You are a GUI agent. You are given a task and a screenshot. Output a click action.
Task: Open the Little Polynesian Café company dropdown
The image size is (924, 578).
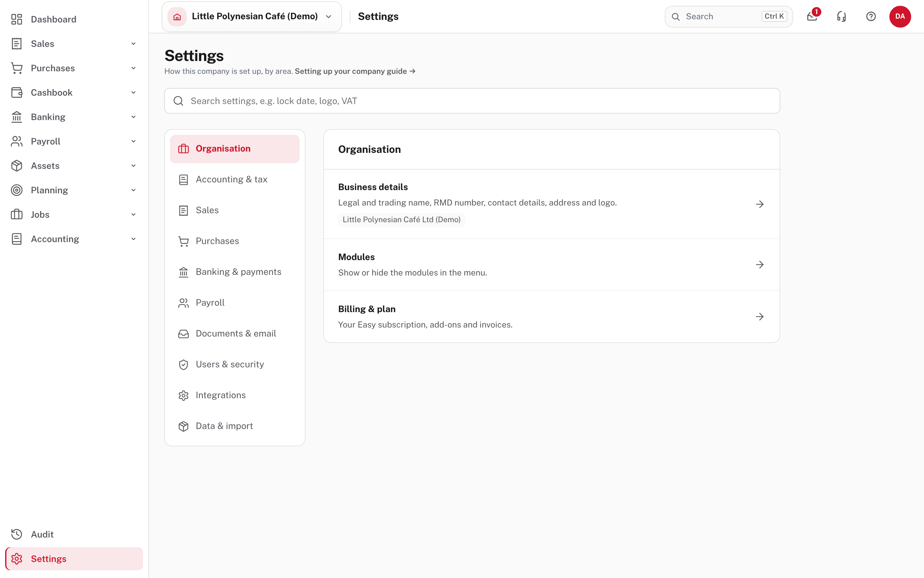coord(252,16)
